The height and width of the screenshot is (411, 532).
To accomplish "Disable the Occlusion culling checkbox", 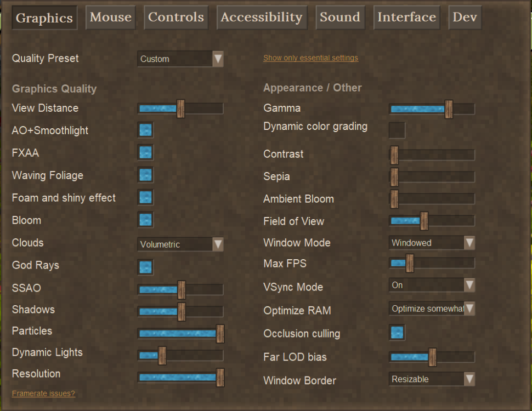I will tap(397, 333).
